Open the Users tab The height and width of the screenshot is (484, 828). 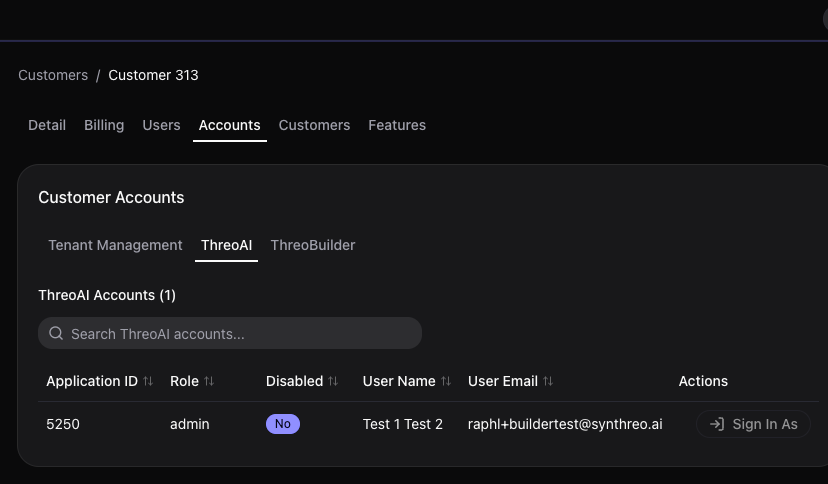point(161,125)
